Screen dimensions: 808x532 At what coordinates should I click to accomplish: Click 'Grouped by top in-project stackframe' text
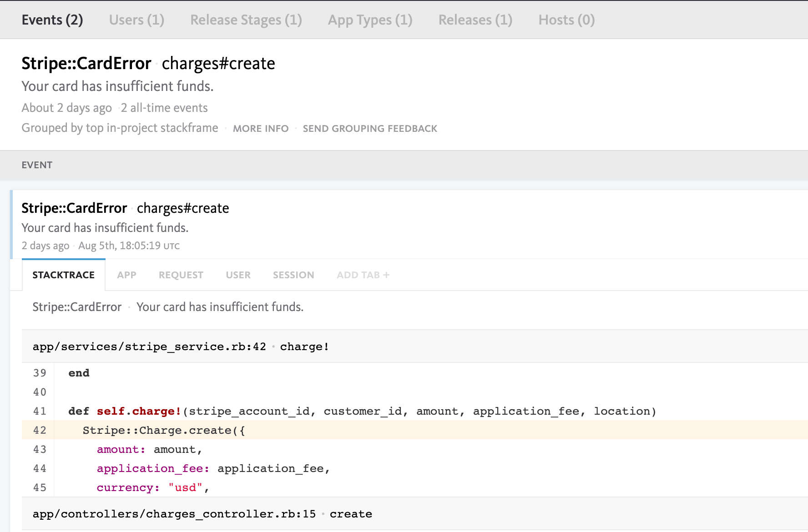coord(120,128)
